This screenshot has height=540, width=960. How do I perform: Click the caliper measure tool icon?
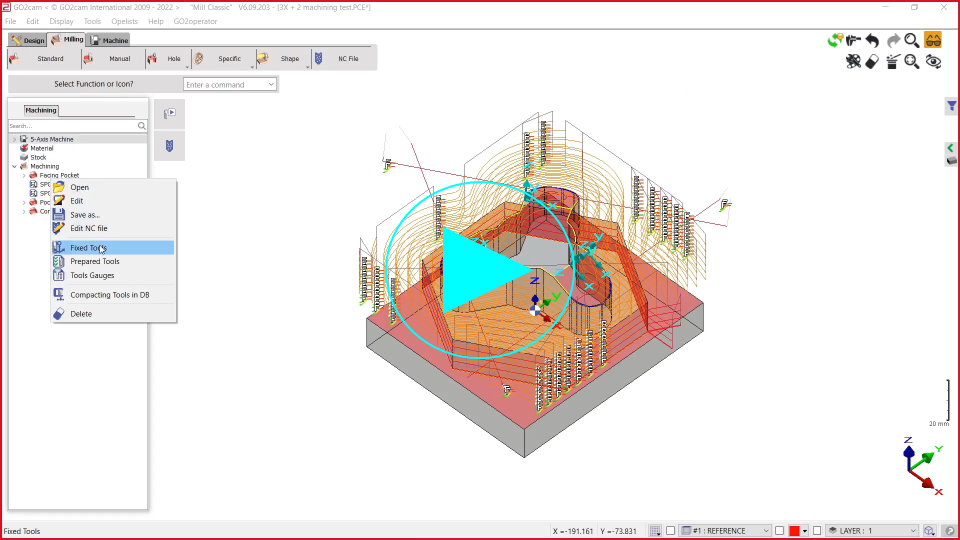pyautogui.click(x=853, y=41)
